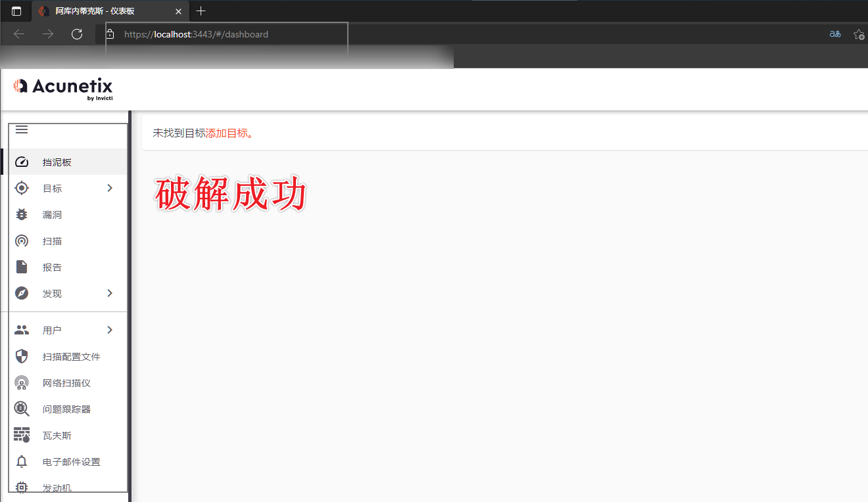Close the 阿库内蒂克斯 browser tab
The height and width of the screenshot is (502, 868).
pyautogui.click(x=178, y=11)
